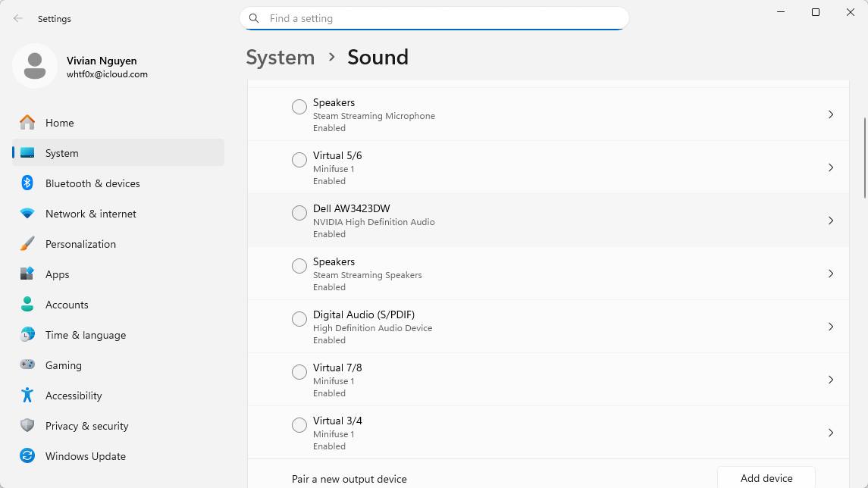
Task: Click the Home icon in sidebar
Action: [27, 123]
